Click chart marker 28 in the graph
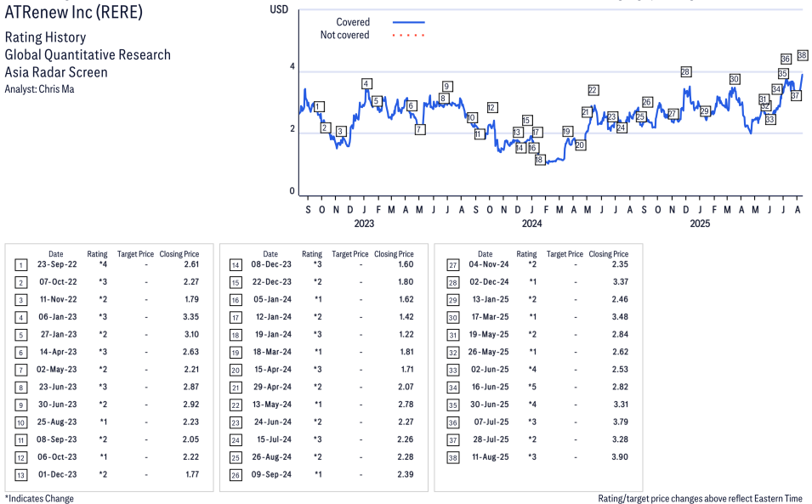 coord(685,72)
